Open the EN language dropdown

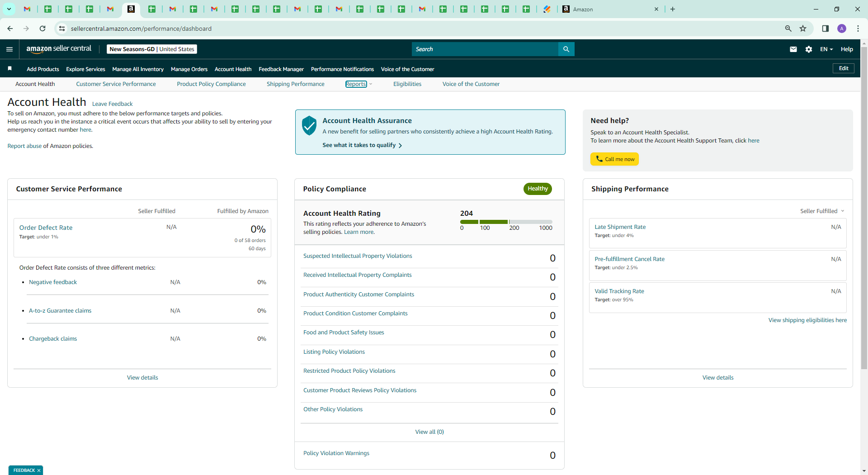(826, 49)
